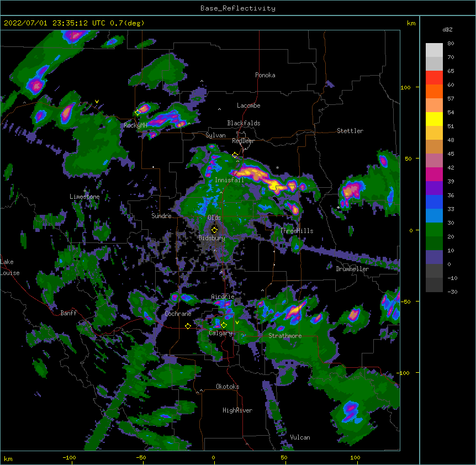Click the Limestone label
Viewport: 476px width, 465px height.
tap(84, 197)
